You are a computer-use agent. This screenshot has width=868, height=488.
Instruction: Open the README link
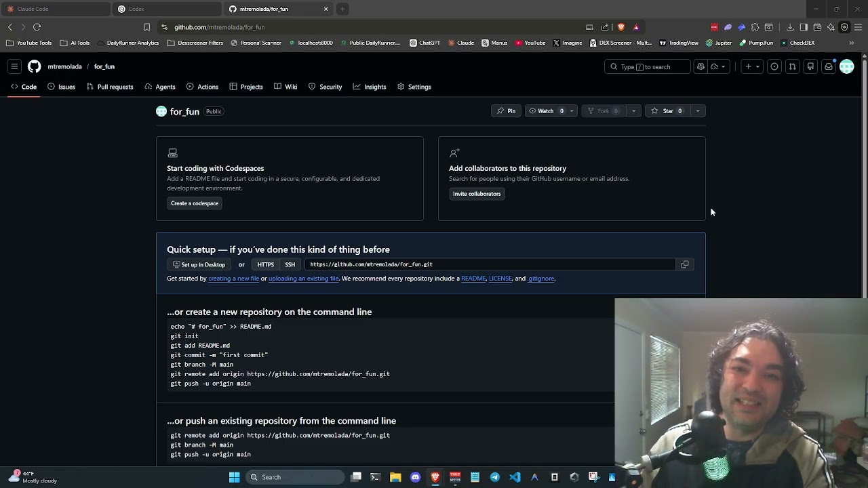tap(473, 279)
